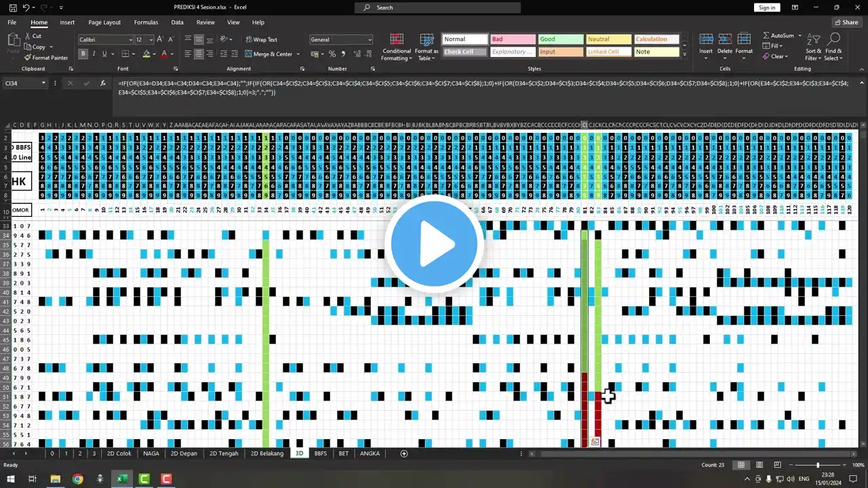Click the Insert cells icon
This screenshot has height=488, width=868.
coord(706,39)
